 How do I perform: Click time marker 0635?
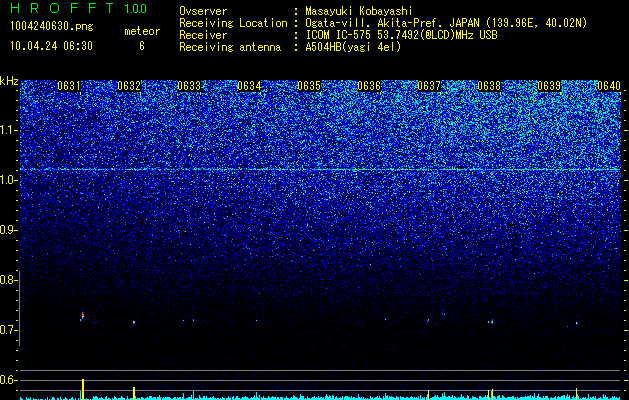click(x=309, y=86)
